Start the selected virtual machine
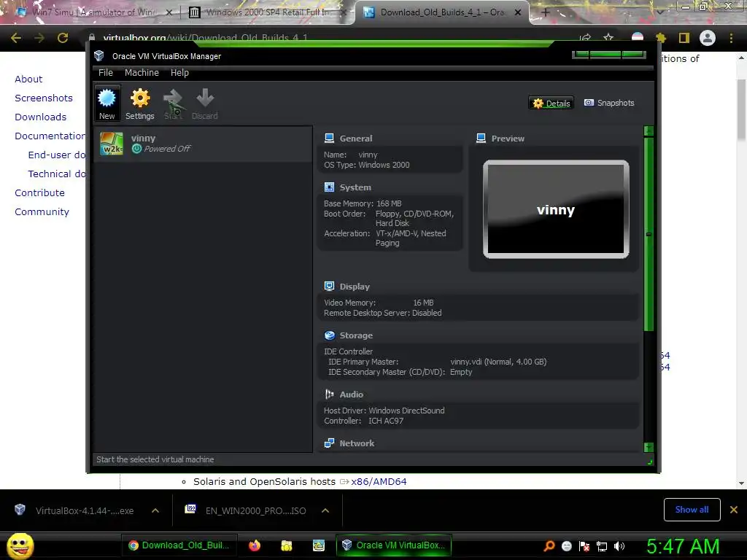Image resolution: width=747 pixels, height=560 pixels. coord(173,104)
